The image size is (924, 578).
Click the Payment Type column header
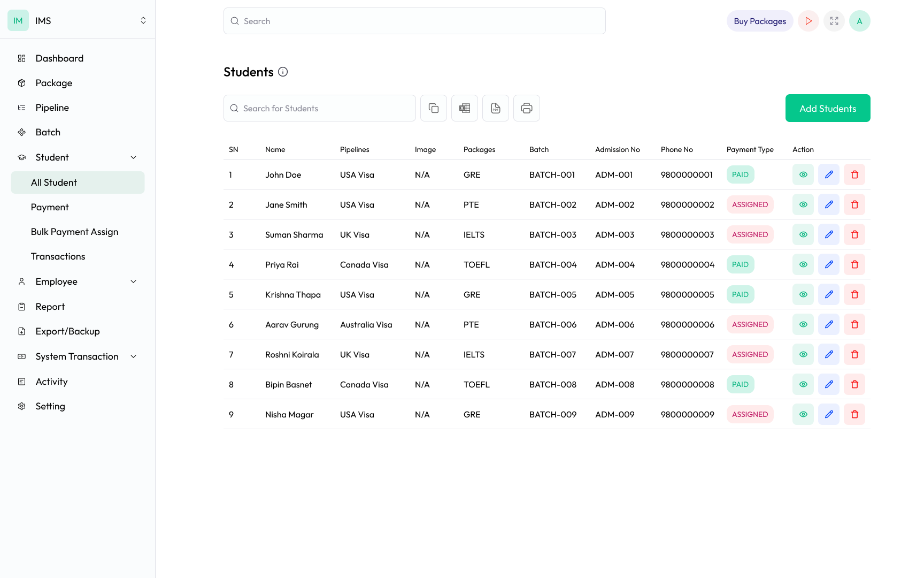click(x=750, y=149)
